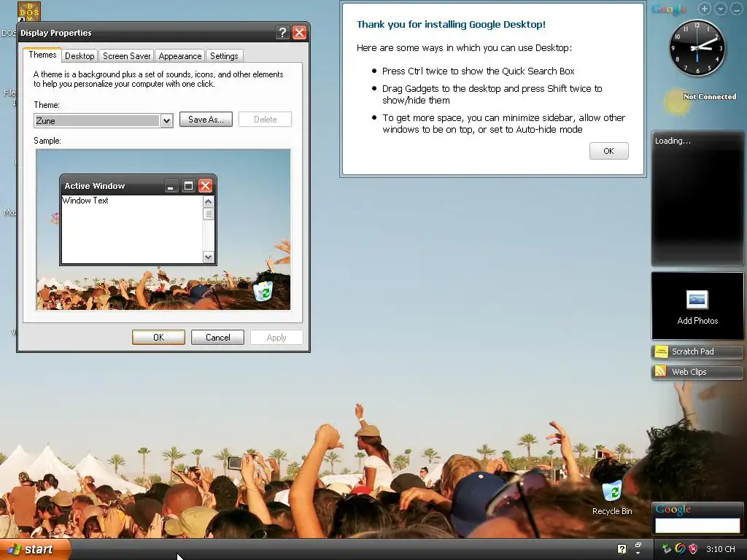Switch to the Desktop tab
The image size is (747, 560).
(80, 56)
